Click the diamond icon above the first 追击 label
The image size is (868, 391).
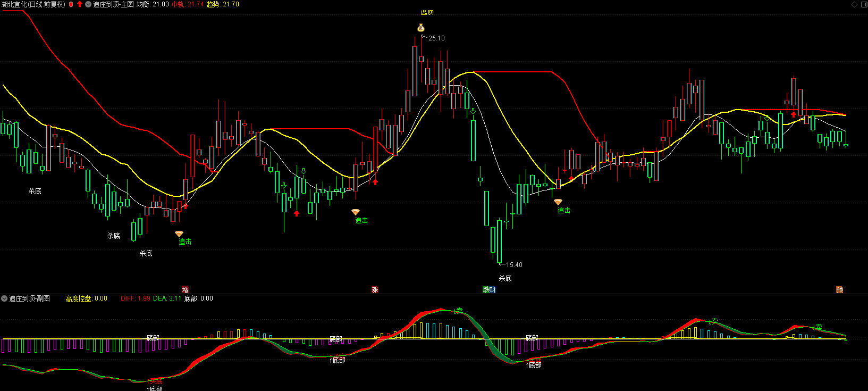tap(179, 234)
